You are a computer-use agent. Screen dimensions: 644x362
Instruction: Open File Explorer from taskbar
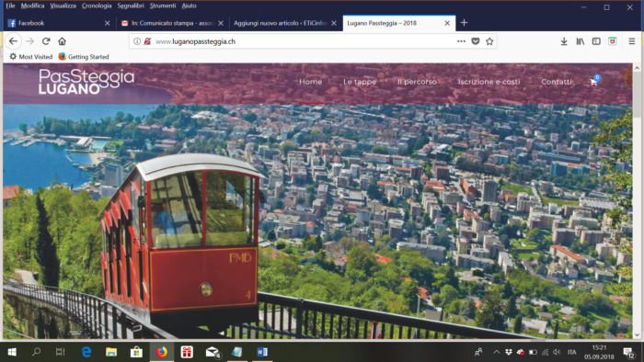pyautogui.click(x=111, y=352)
